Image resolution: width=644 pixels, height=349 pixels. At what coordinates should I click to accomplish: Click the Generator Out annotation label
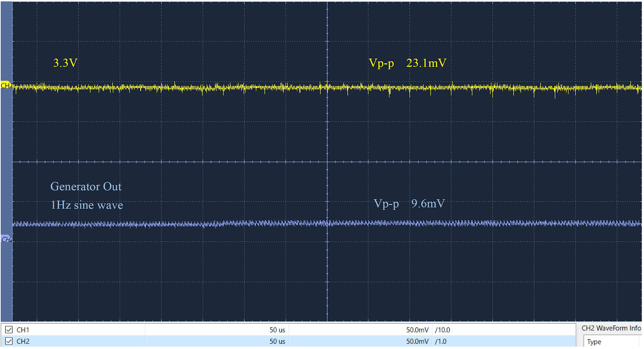tap(86, 187)
